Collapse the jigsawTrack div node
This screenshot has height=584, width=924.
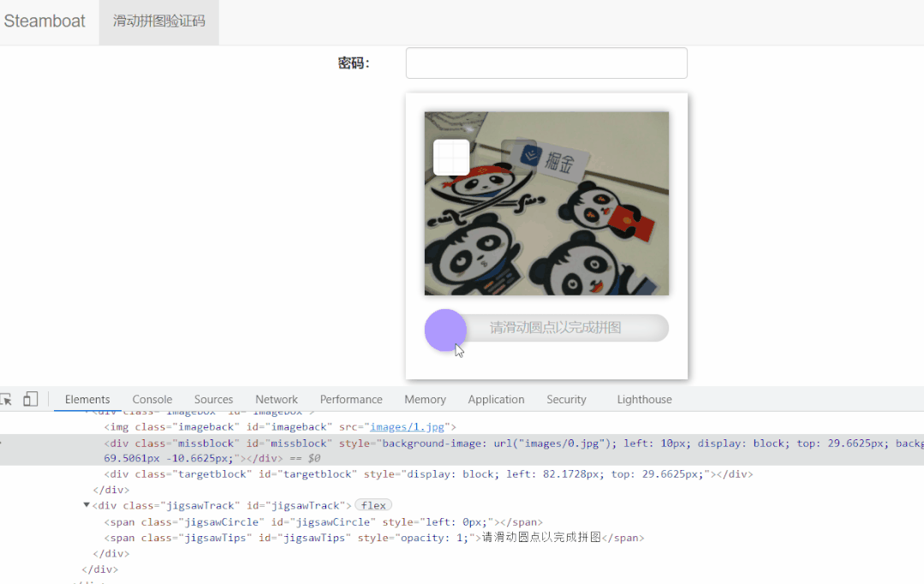(86, 505)
